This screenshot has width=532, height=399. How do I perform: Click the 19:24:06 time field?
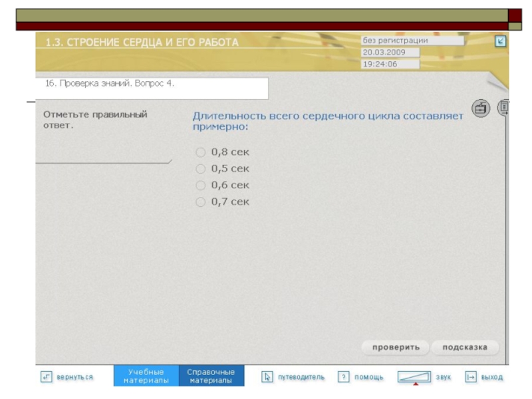pos(390,65)
